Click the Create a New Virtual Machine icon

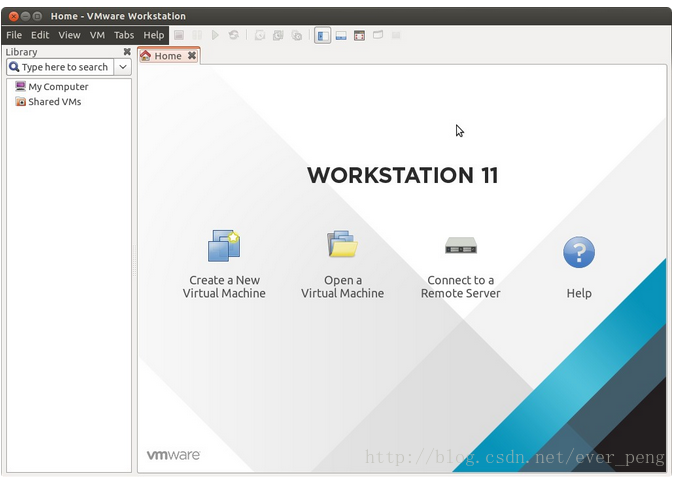click(224, 246)
